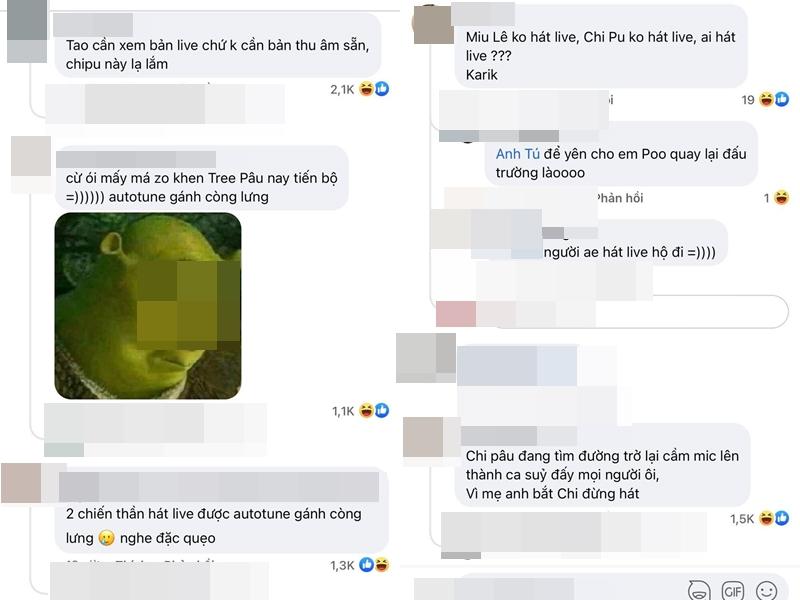Screen dimensions: 800x600
Task: Select the 'cừ ói mấy má' comment text
Action: [x=202, y=187]
